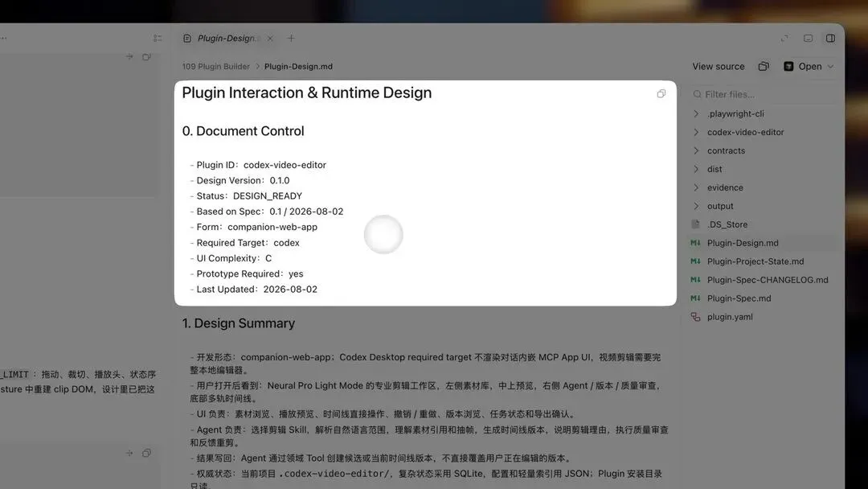The height and width of the screenshot is (489, 868).
Task: Copy the Document Control section with its copy icon
Action: (x=661, y=93)
